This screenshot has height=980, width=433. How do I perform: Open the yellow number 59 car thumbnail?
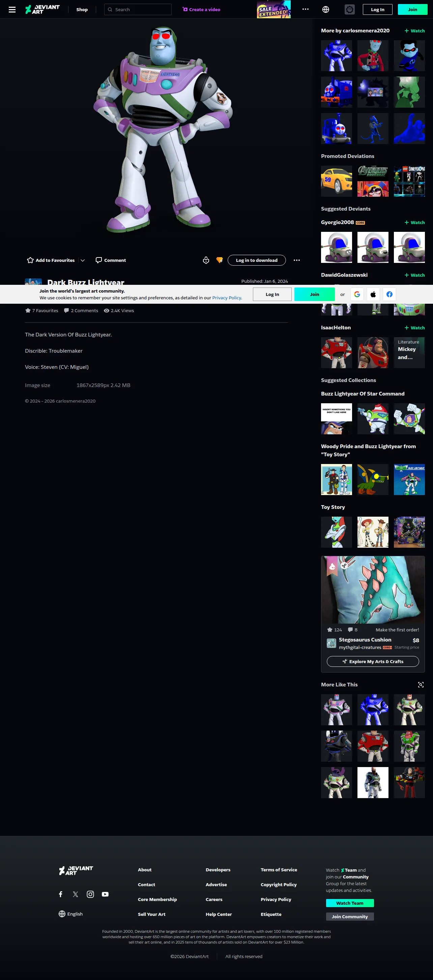click(x=337, y=182)
